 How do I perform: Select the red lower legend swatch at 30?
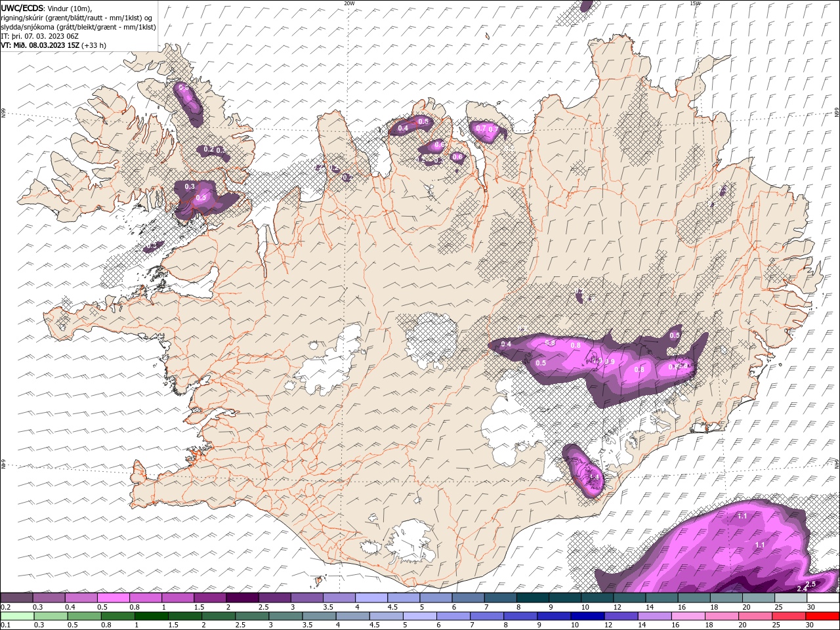click(x=822, y=616)
